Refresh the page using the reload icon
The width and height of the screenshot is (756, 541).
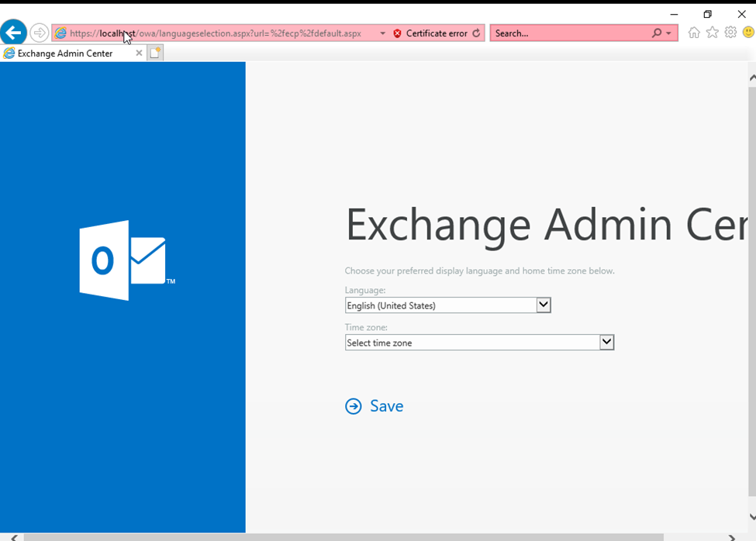(476, 33)
